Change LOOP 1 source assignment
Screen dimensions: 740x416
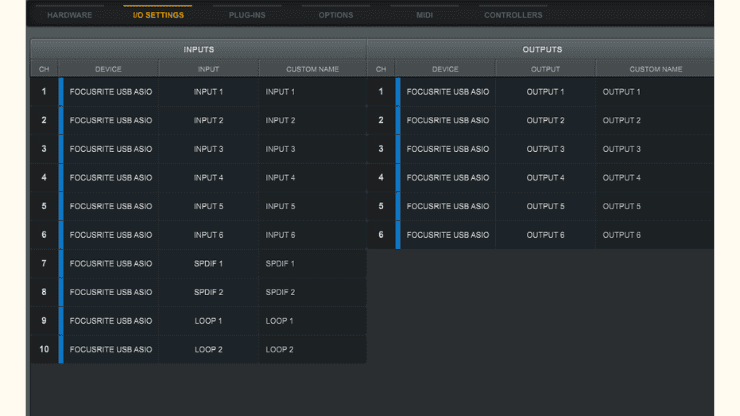point(209,321)
